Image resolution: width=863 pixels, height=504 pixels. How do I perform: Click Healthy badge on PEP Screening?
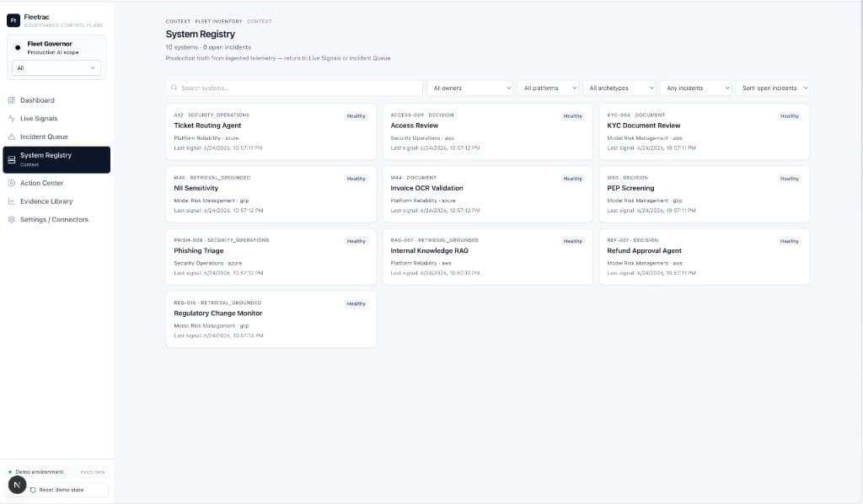point(789,179)
